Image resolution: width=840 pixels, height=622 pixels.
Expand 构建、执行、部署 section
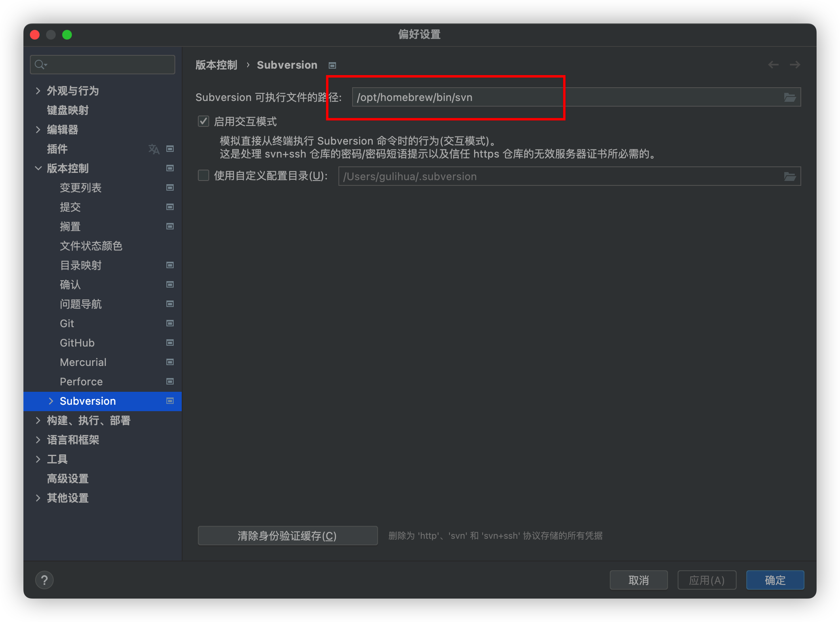38,420
